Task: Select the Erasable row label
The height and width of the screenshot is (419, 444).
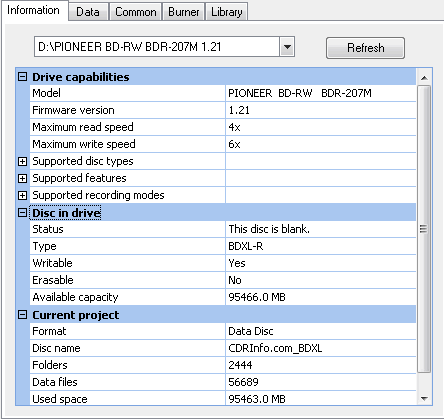Action: 53,280
